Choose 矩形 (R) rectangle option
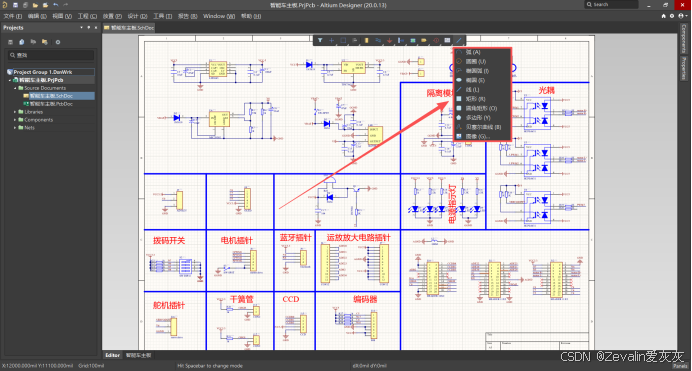 (x=482, y=99)
